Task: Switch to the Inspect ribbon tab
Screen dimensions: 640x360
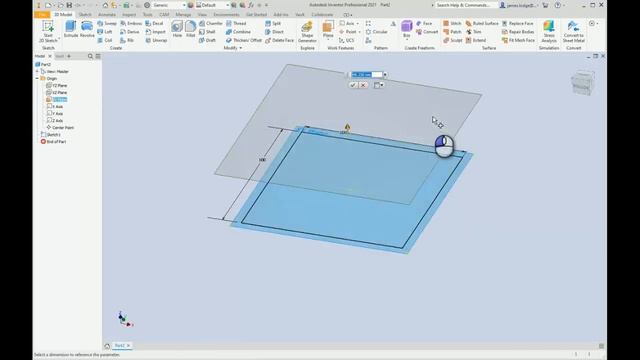Action: (129, 15)
